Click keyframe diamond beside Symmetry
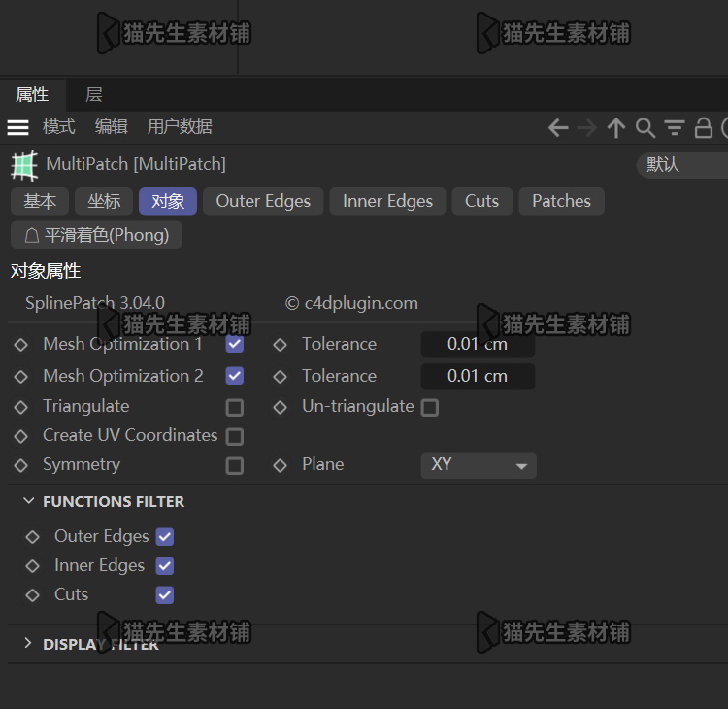Screen dimensions: 728x709 (x=21, y=465)
